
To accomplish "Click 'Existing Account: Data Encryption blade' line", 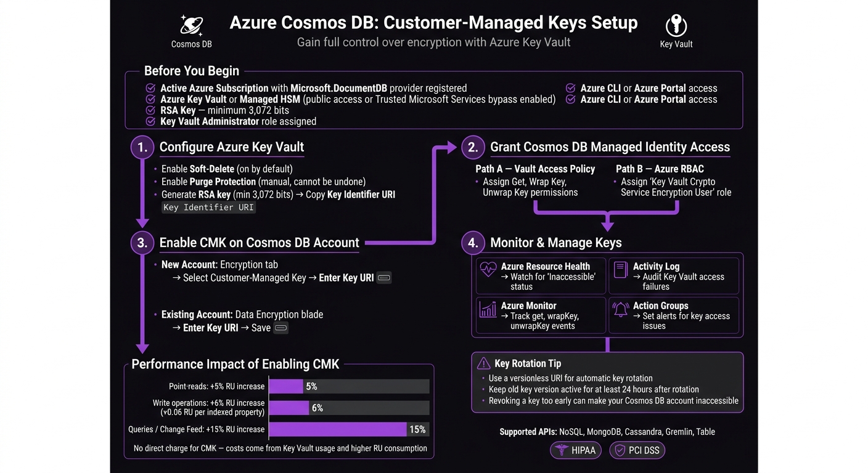I will pyautogui.click(x=242, y=315).
